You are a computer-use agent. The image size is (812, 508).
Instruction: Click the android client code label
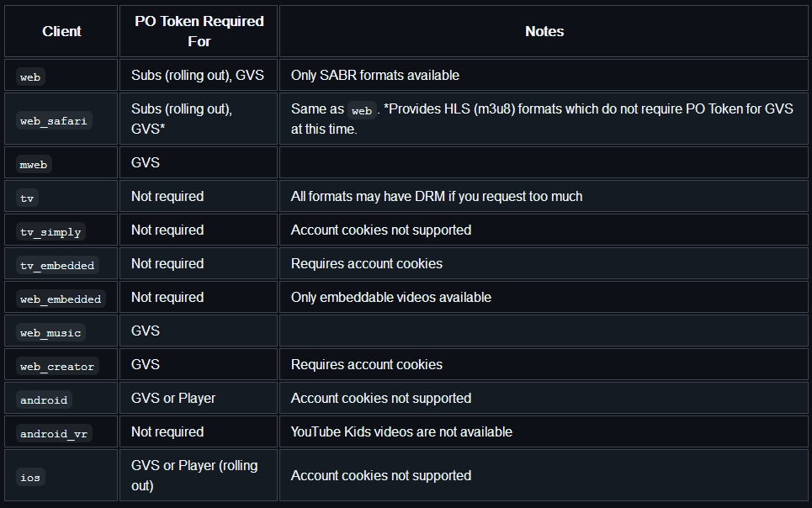point(44,400)
